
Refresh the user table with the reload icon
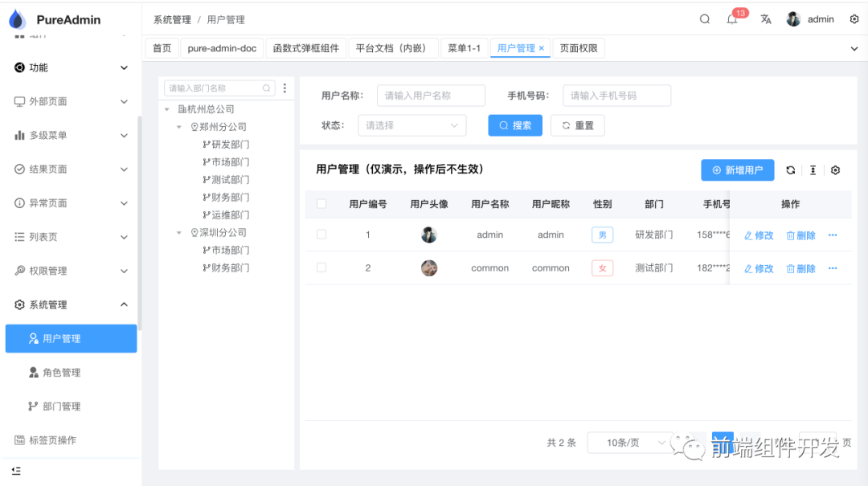tap(792, 170)
